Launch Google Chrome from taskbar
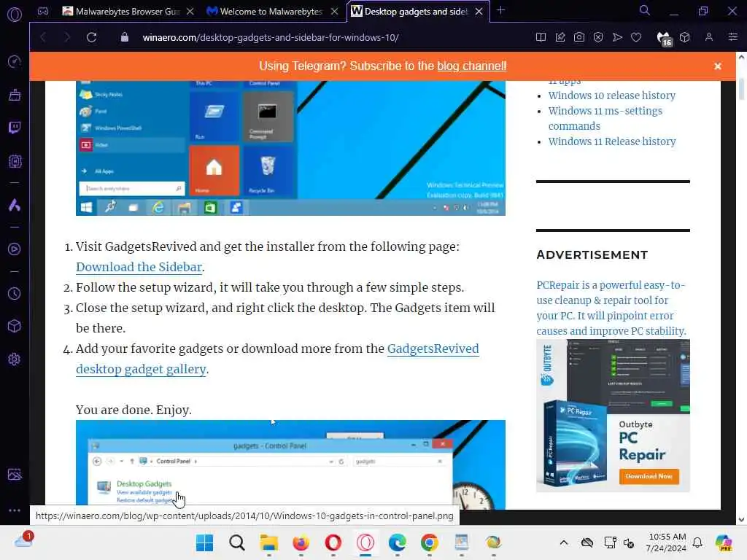 coord(429,542)
